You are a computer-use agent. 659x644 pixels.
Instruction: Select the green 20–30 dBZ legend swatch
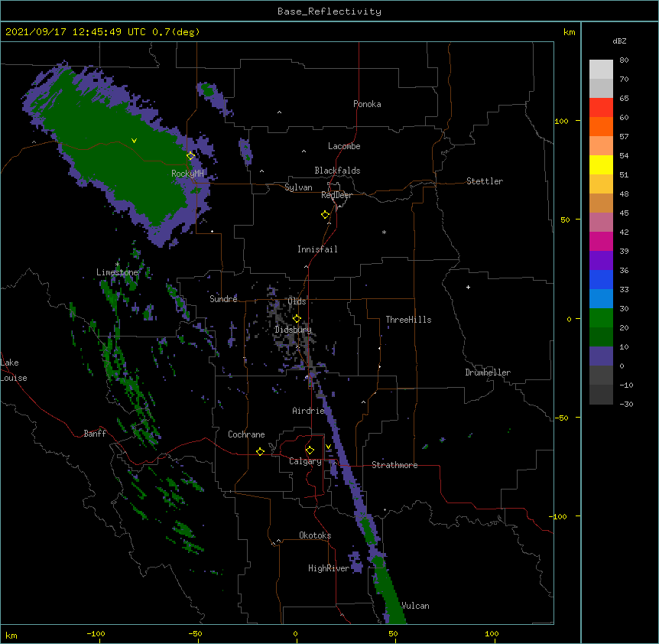pyautogui.click(x=601, y=318)
